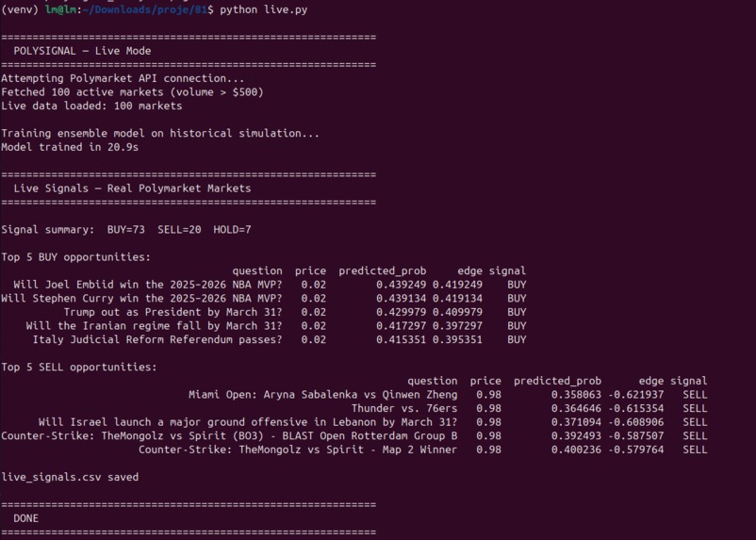This screenshot has height=540, width=756.
Task: Click the 'SELL=20' summary value
Action: 179,230
